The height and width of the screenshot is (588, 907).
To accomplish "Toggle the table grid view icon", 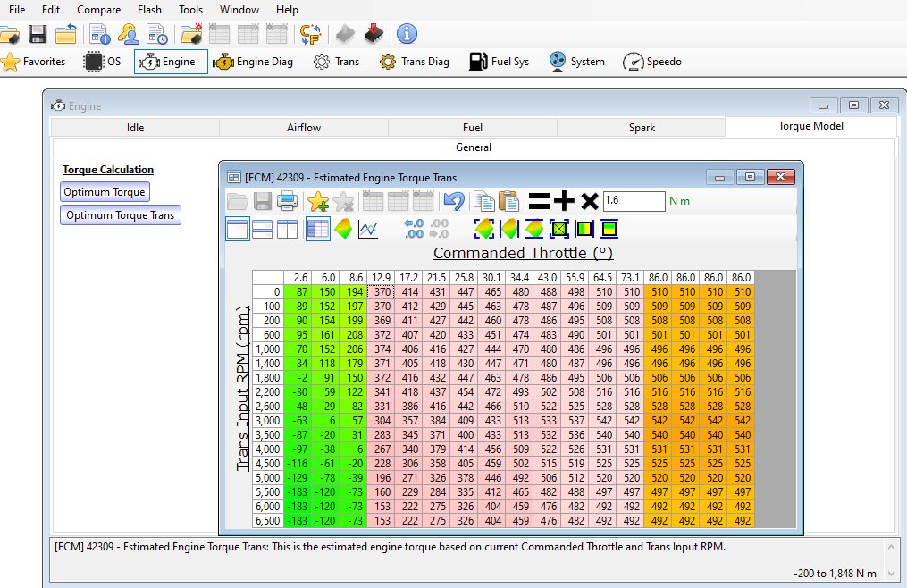I will coord(317,229).
